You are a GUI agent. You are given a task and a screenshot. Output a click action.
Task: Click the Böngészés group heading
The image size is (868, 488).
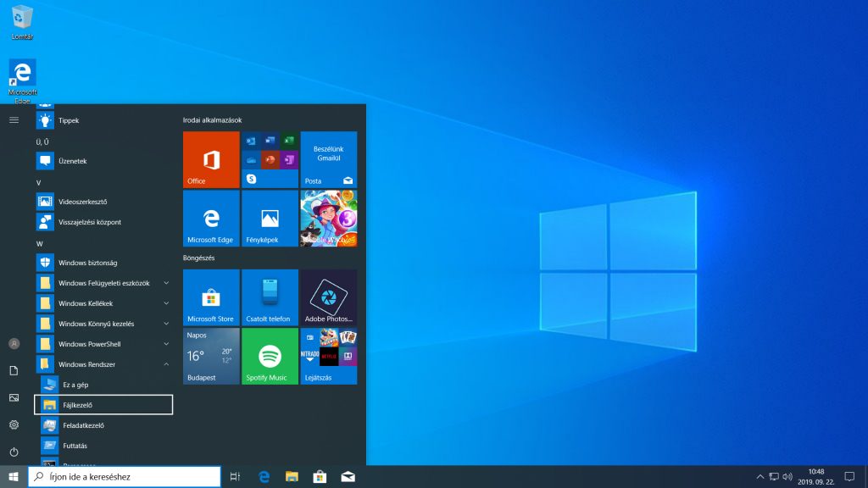click(x=198, y=258)
